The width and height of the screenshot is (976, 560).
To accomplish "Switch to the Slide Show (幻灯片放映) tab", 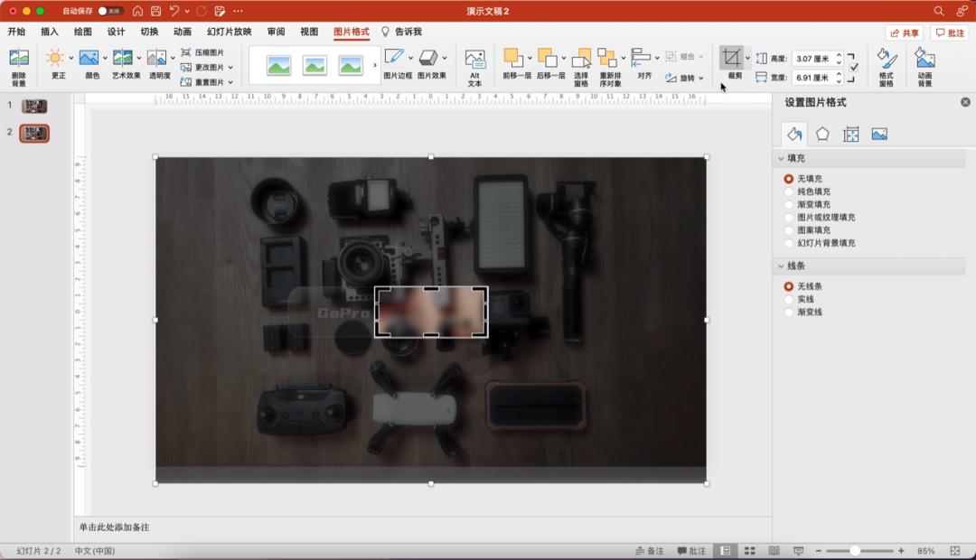I will 229,32.
